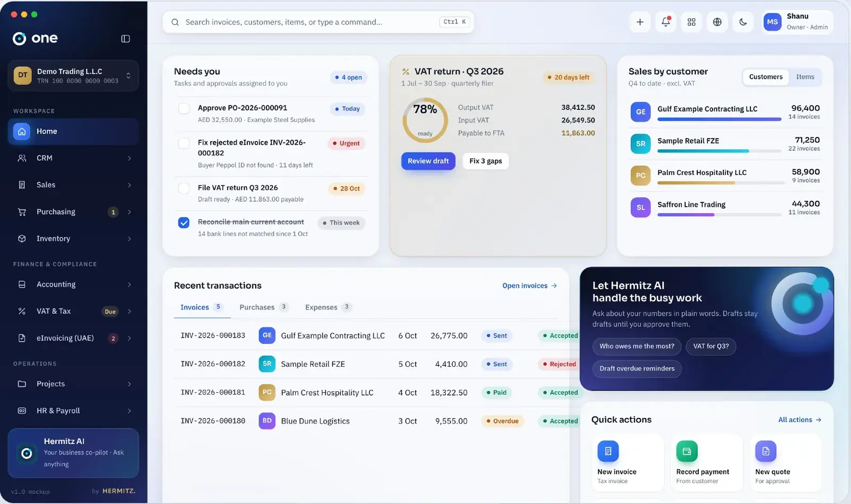Viewport: 851px width, 504px height.
Task: Collapse the sidebar with the panel icon
Action: [x=126, y=39]
